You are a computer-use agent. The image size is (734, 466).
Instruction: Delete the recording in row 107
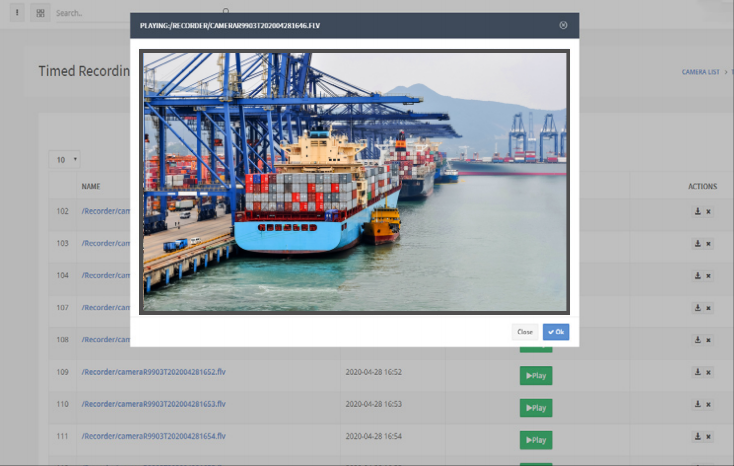708,308
